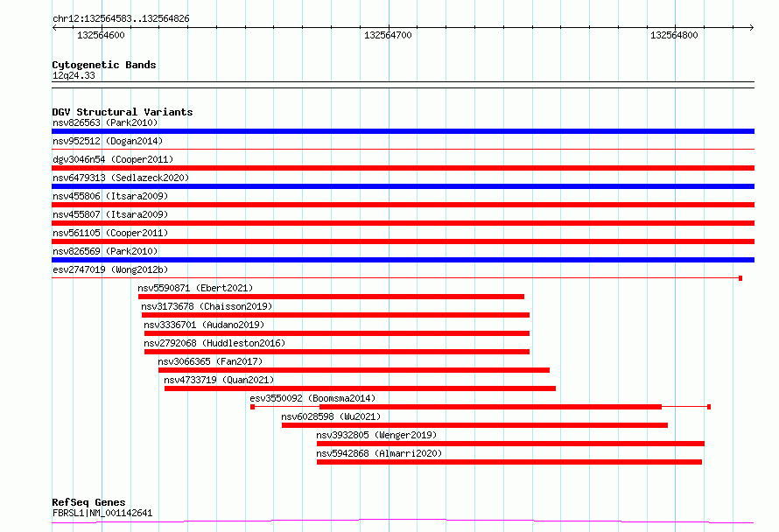This screenshot has width=779, height=532.
Task: Select red bar of nsv4733719
Action: point(361,388)
